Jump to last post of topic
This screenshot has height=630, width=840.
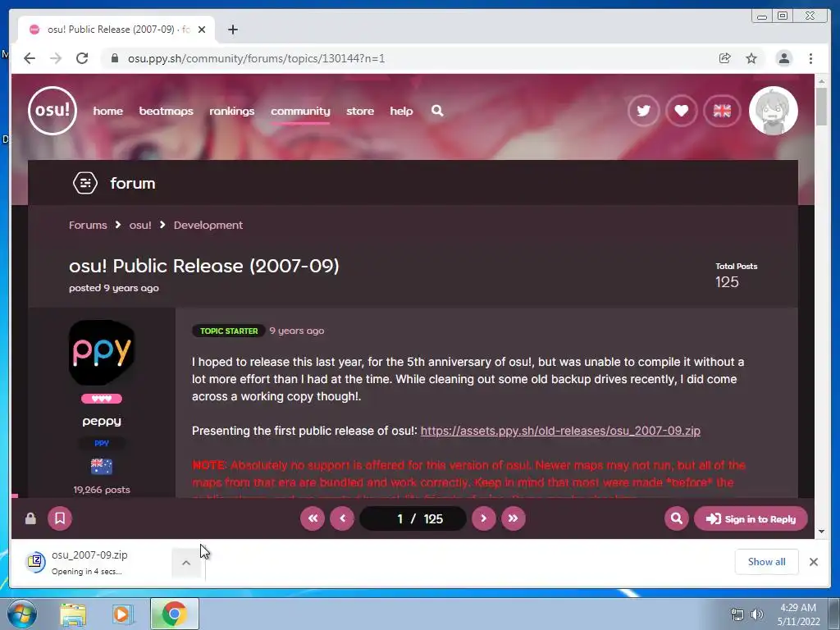coord(514,518)
